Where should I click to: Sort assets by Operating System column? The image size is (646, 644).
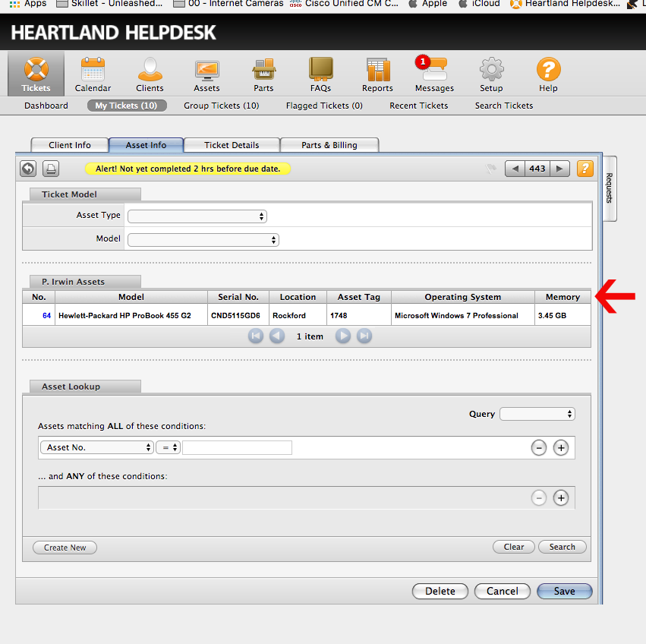pyautogui.click(x=462, y=297)
